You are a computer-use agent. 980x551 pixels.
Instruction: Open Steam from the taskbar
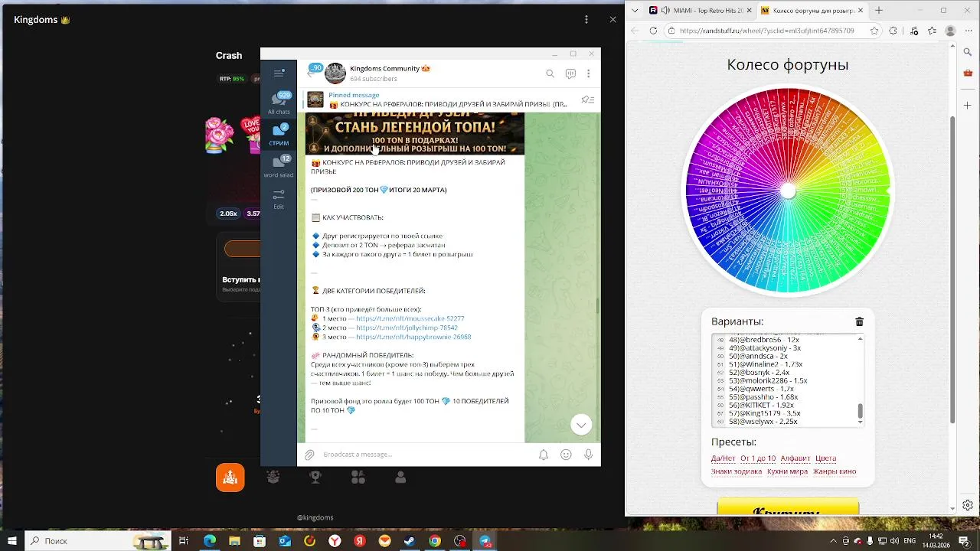tap(410, 541)
